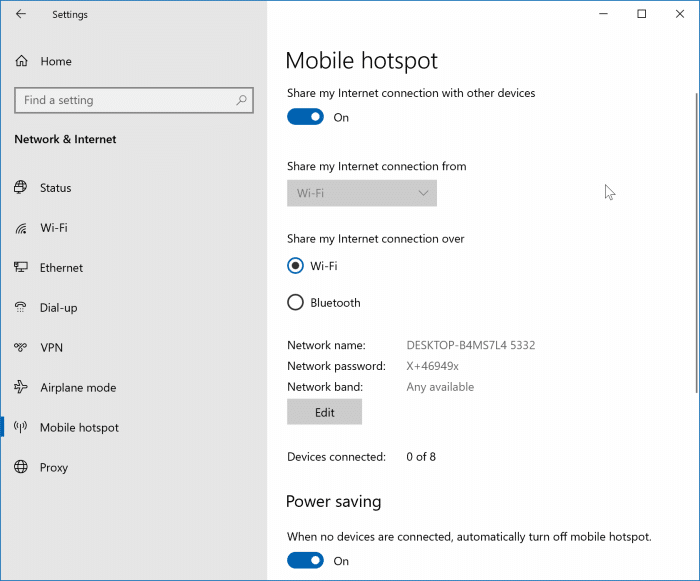700x581 pixels.
Task: Focus the Find a setting search box
Action: point(134,100)
